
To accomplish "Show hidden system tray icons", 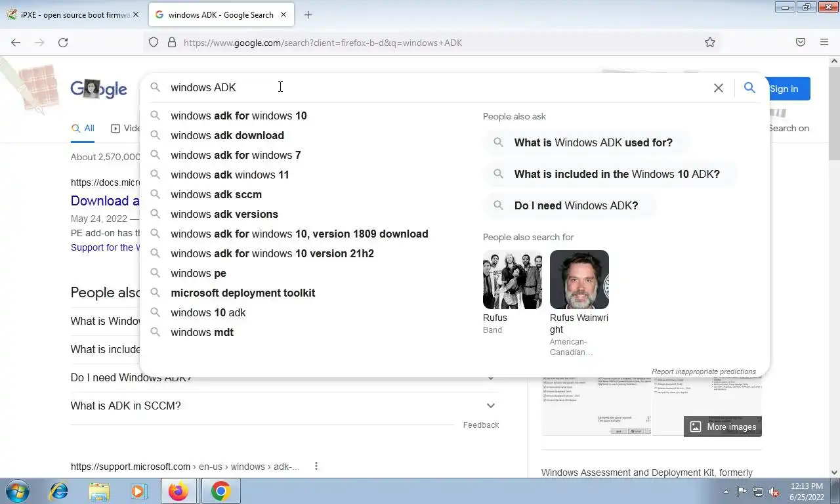I will tap(726, 492).
